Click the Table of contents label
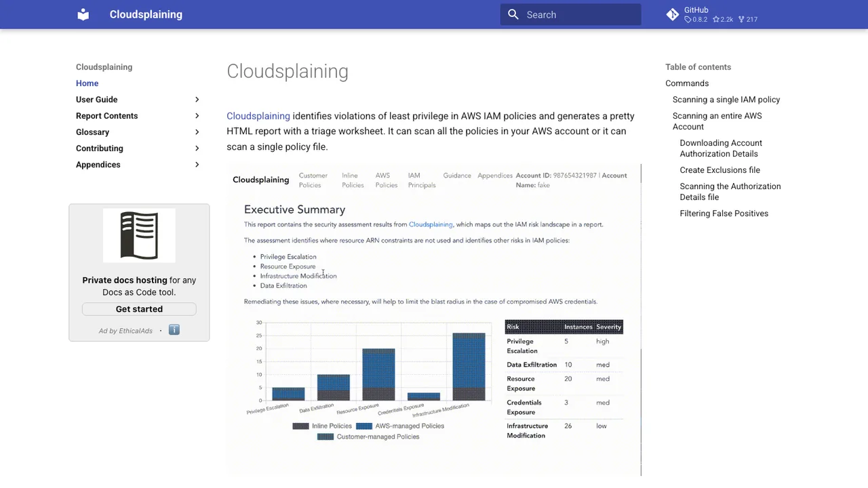The image size is (868, 488). click(698, 67)
